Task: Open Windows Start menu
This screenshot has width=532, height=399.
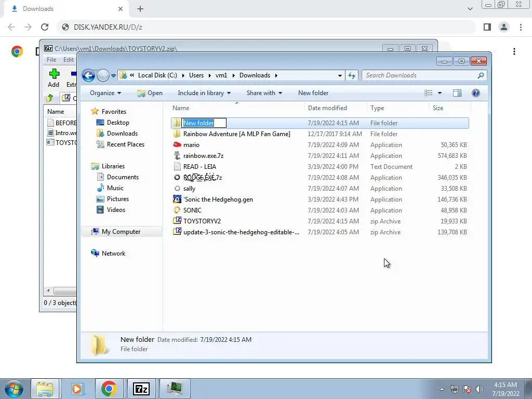Action: [14, 389]
